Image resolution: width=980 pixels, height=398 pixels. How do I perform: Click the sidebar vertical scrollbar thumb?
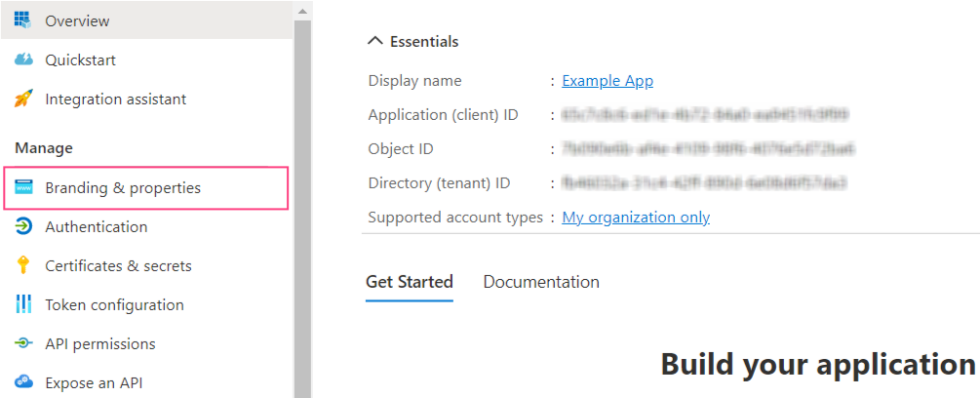coord(302,209)
